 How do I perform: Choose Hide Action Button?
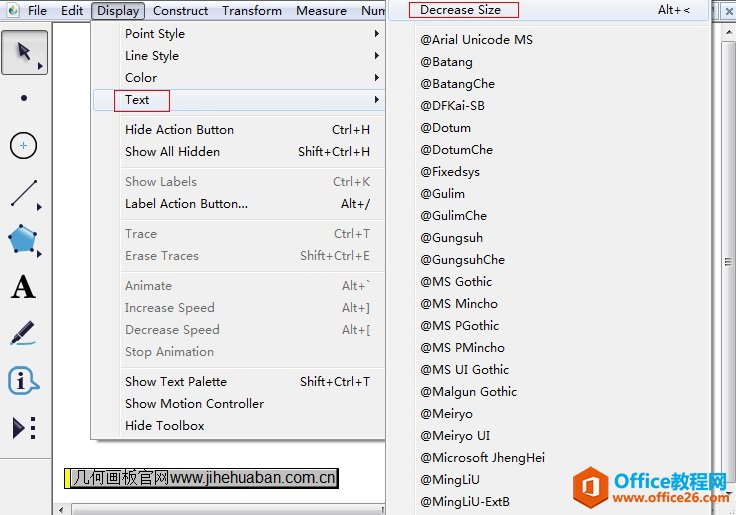pyautogui.click(x=239, y=130)
